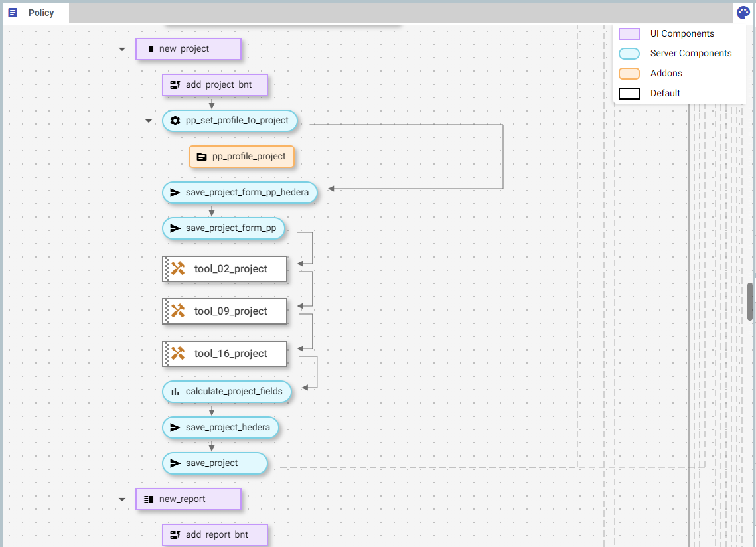Click the folder icon on pp_profile_project
Viewport: 756px width, 547px height.
pos(202,157)
